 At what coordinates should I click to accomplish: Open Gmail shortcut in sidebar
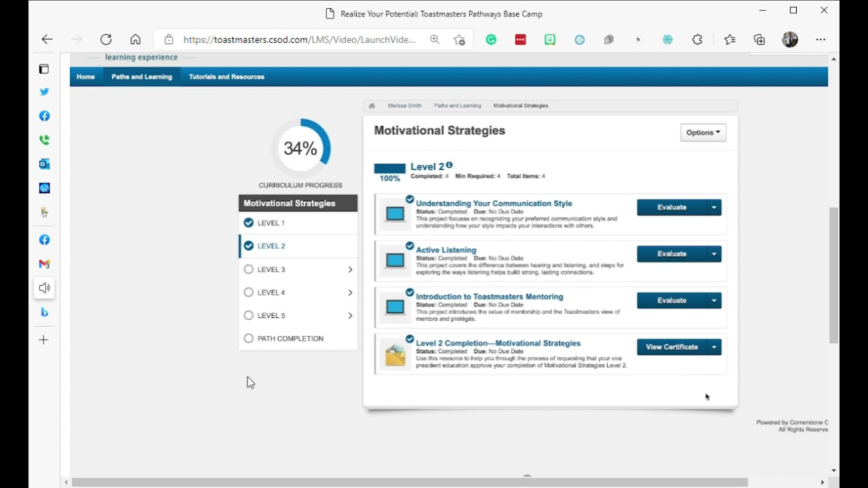point(44,264)
